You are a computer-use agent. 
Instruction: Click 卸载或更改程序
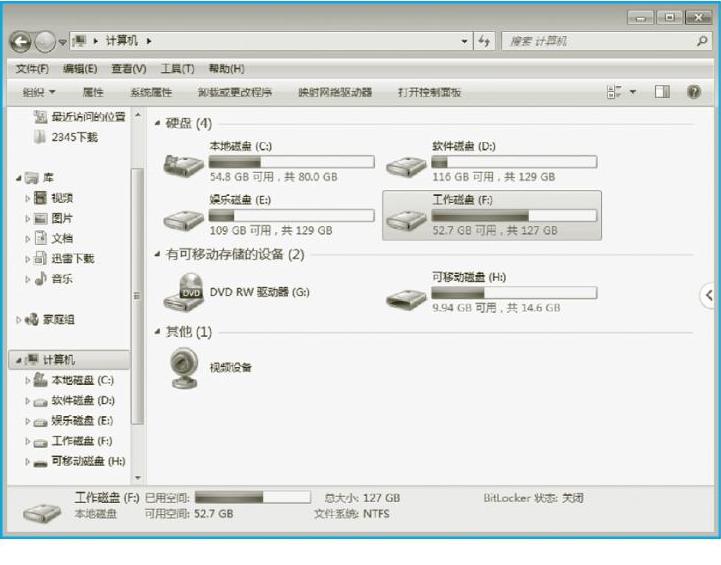pos(235,92)
